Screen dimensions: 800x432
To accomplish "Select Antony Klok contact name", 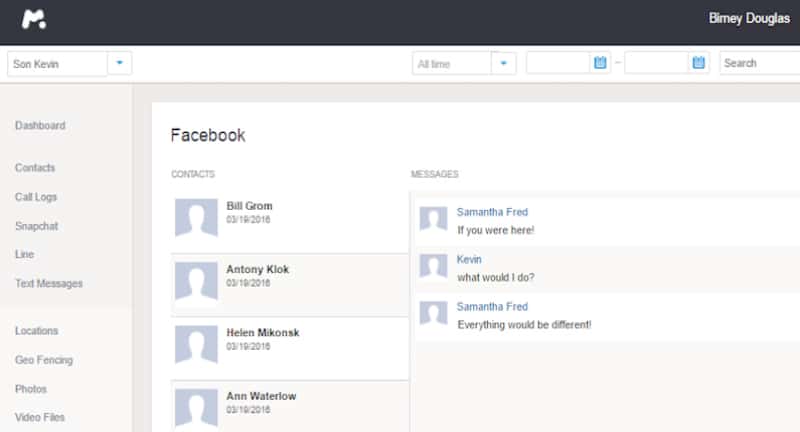I will pos(257,269).
